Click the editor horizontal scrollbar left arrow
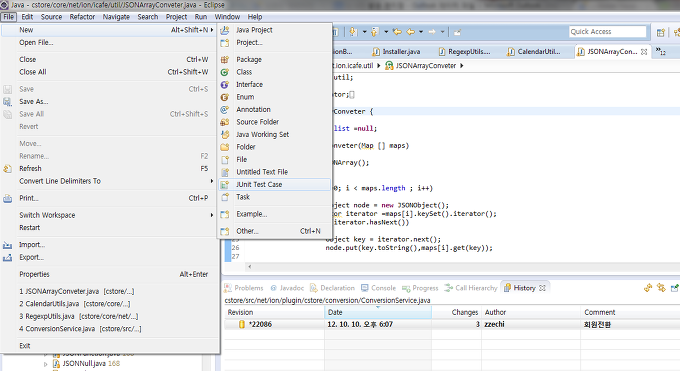This screenshot has height=371, width=680. point(250,267)
